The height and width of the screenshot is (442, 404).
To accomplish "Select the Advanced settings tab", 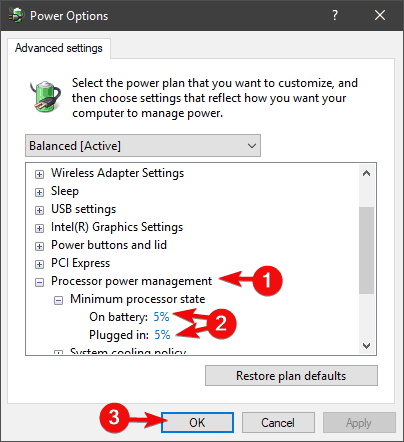I will tap(59, 48).
